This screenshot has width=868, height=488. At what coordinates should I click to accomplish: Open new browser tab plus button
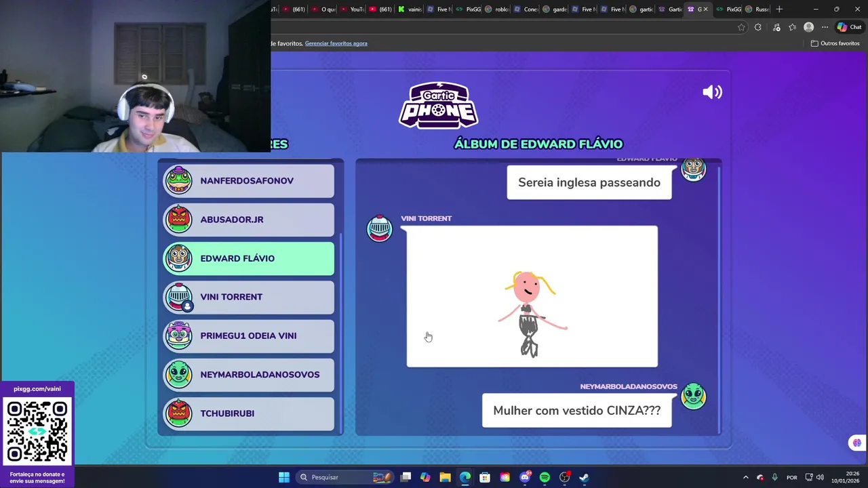779,9
